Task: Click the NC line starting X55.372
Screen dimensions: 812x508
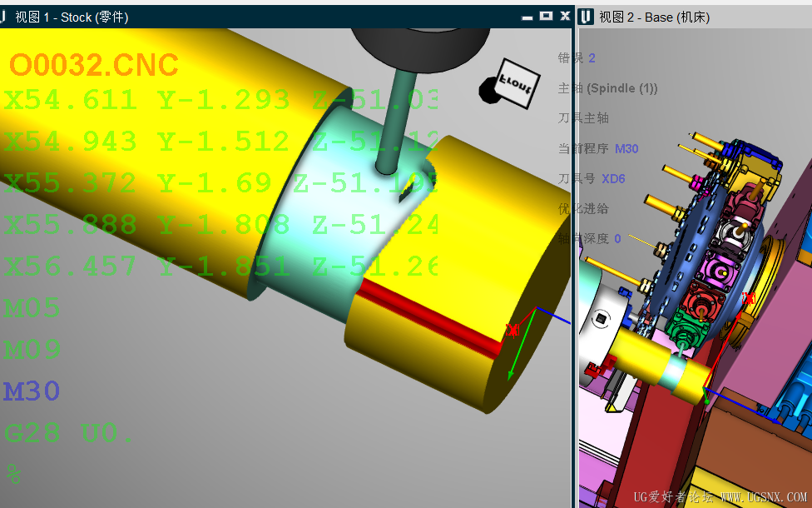Action: tap(220, 183)
